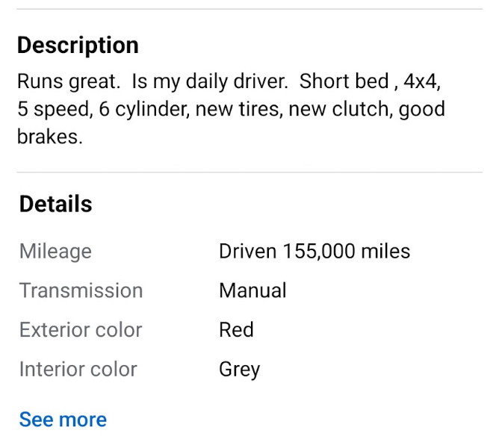The width and height of the screenshot is (493, 448).
Task: Click the Exterior color label
Action: (81, 330)
